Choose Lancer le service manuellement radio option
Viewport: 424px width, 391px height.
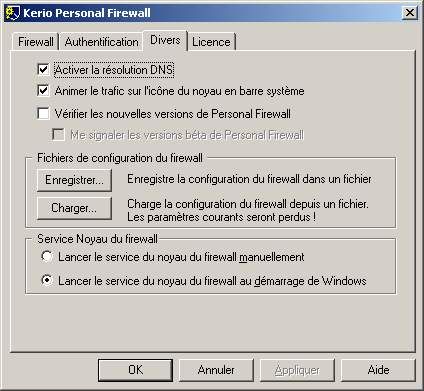point(47,257)
